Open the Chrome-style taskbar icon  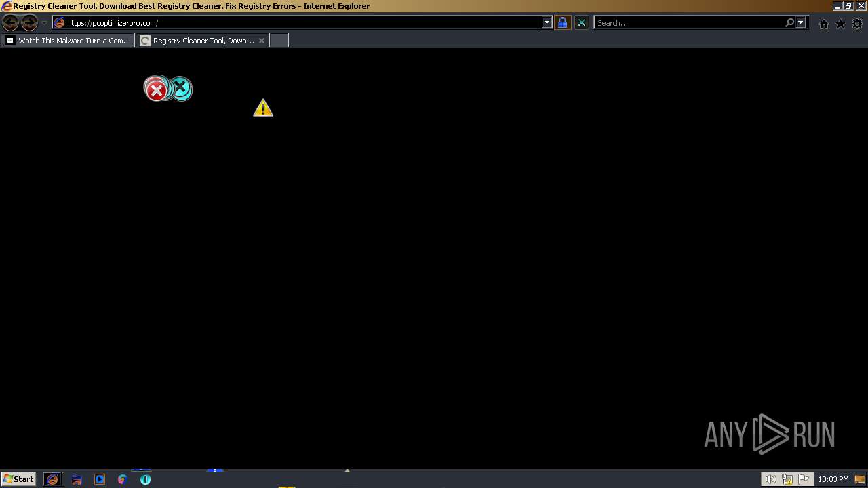[123, 479]
